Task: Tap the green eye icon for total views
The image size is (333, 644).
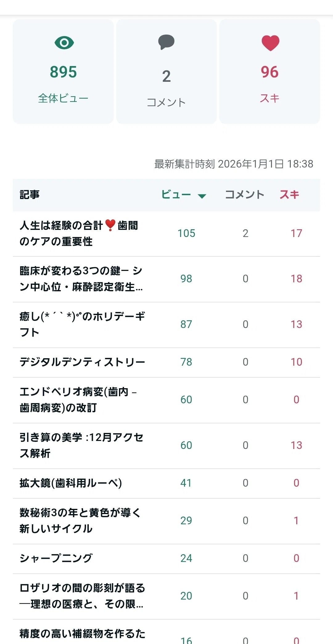Action: pos(64,43)
